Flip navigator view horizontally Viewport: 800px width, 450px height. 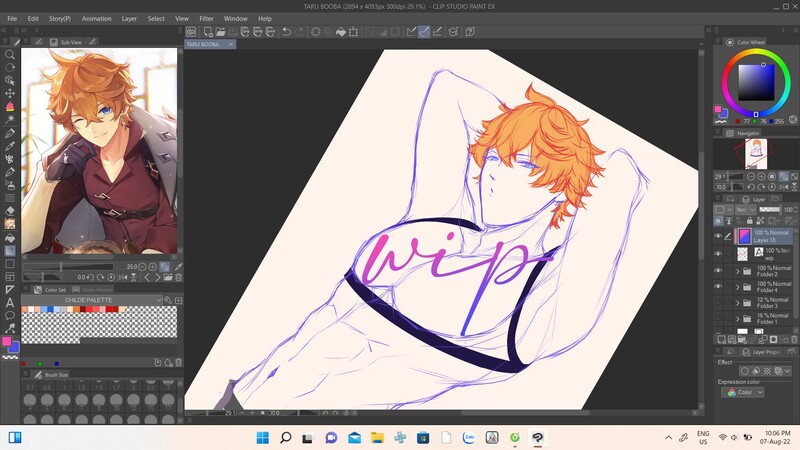pyautogui.click(x=784, y=187)
